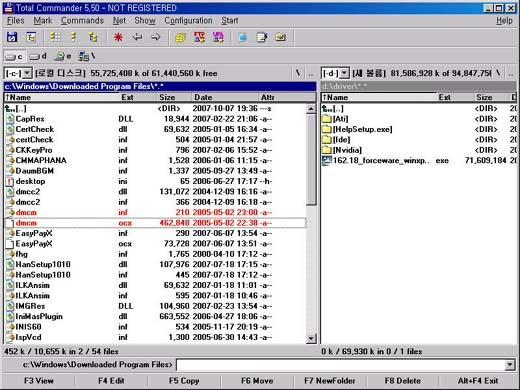Select EasyPayX ocx file
This screenshot has height=390, width=520.
coord(155,244)
